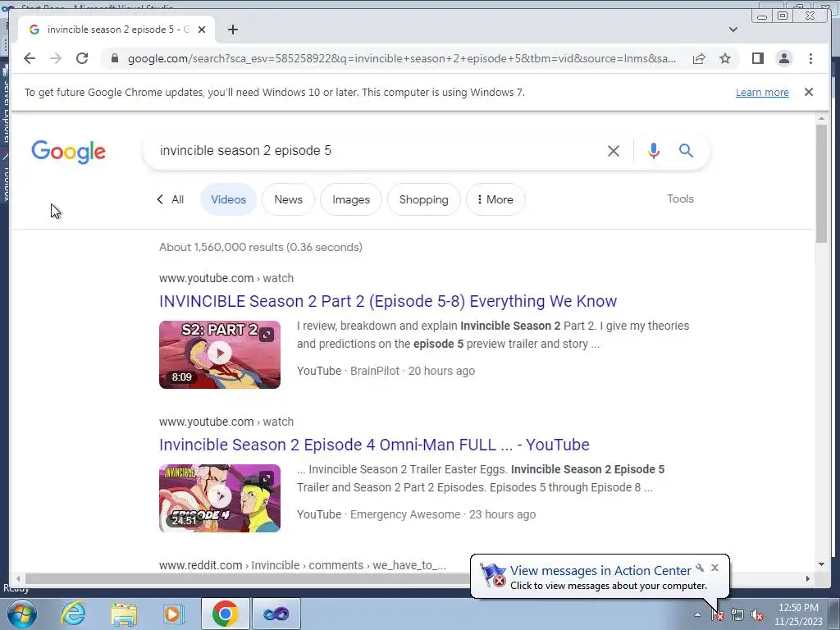Open Action Center balloon options wrench

click(700, 568)
